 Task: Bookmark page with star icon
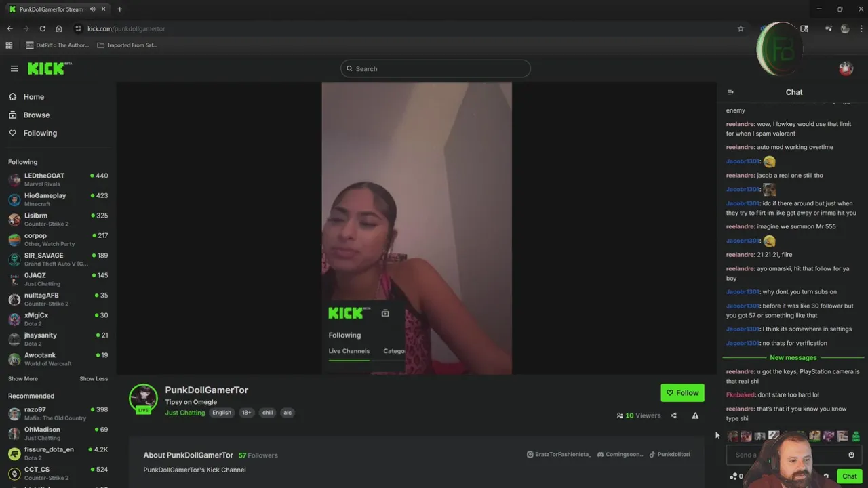coord(741,28)
